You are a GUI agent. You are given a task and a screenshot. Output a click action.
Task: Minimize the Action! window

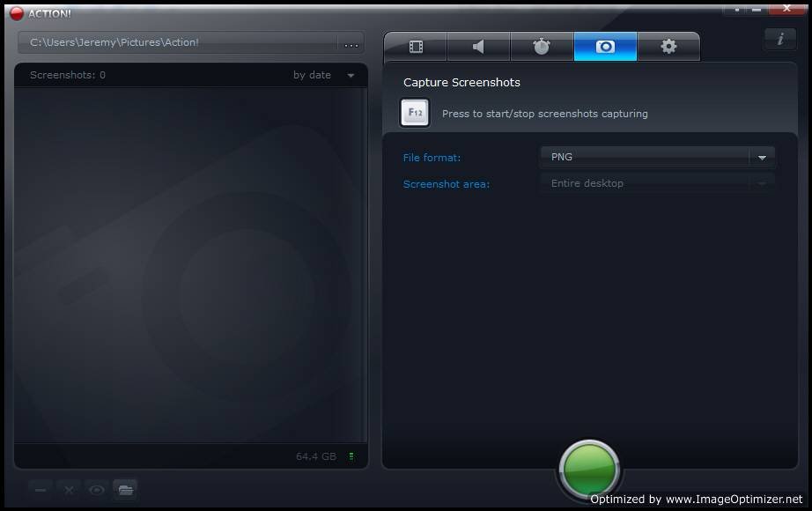(757, 10)
